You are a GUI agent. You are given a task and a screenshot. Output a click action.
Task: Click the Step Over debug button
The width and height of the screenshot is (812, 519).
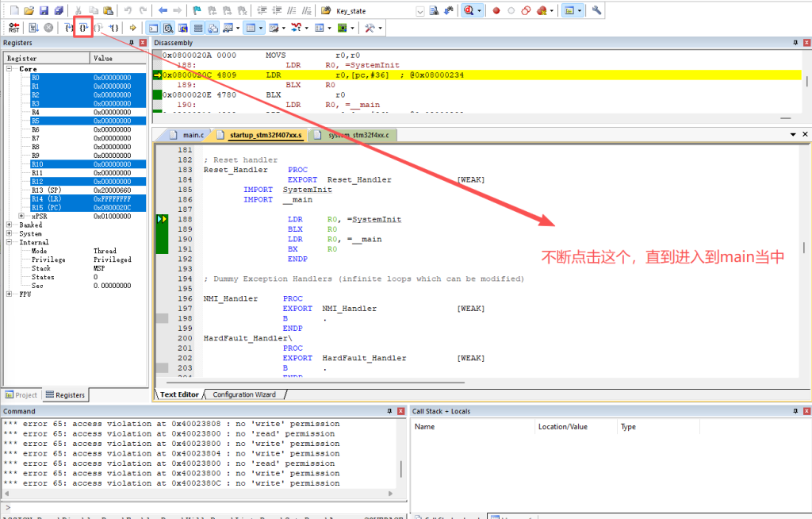tap(83, 28)
